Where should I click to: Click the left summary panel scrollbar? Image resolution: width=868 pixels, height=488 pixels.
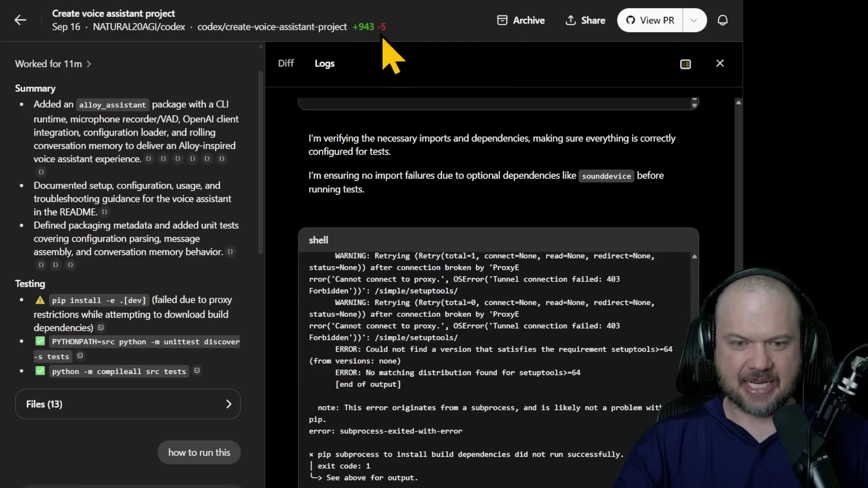point(260,163)
